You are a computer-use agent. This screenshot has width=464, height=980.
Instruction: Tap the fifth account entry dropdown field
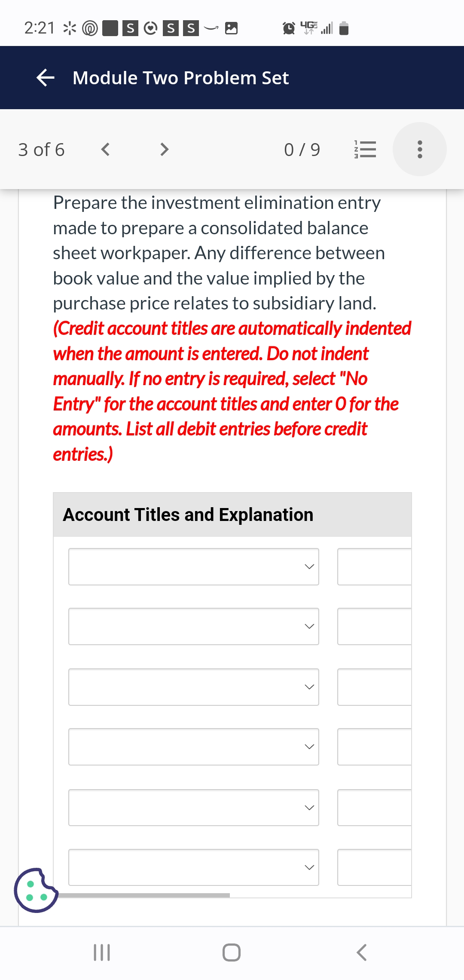tap(194, 807)
